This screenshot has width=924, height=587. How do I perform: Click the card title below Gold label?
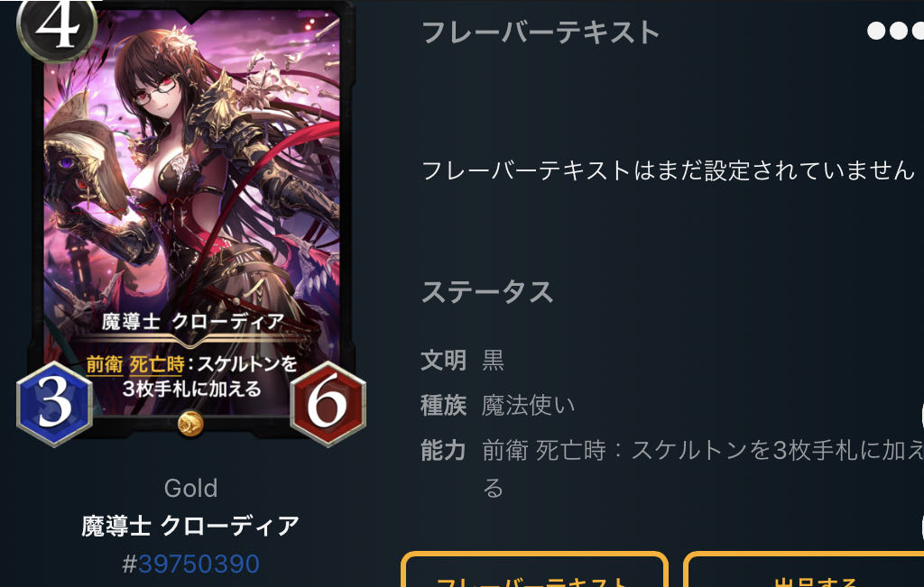point(190,525)
